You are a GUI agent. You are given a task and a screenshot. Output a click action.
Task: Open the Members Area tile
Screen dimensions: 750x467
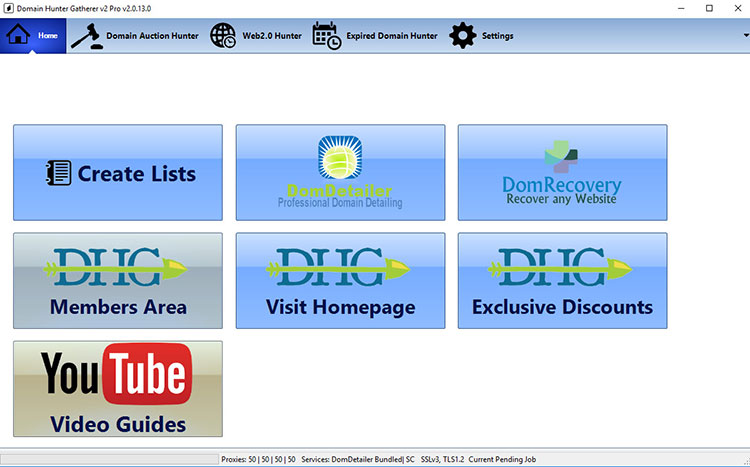click(118, 281)
